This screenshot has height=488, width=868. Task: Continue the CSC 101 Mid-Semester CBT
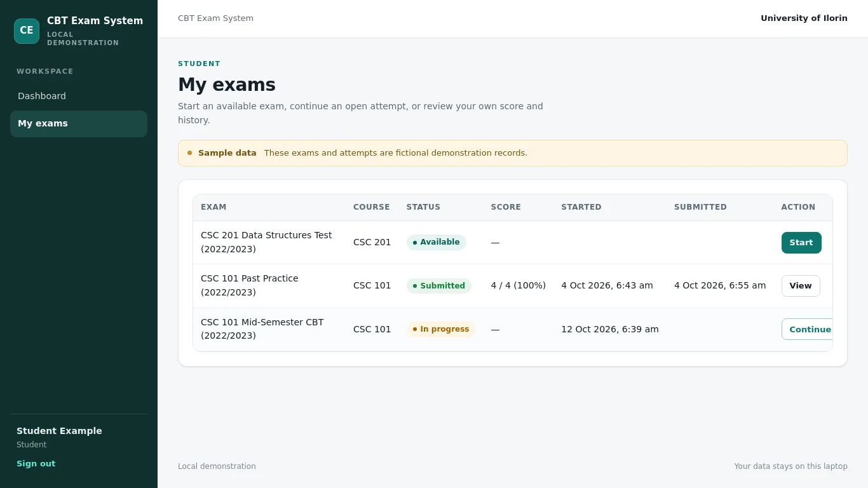pos(807,329)
